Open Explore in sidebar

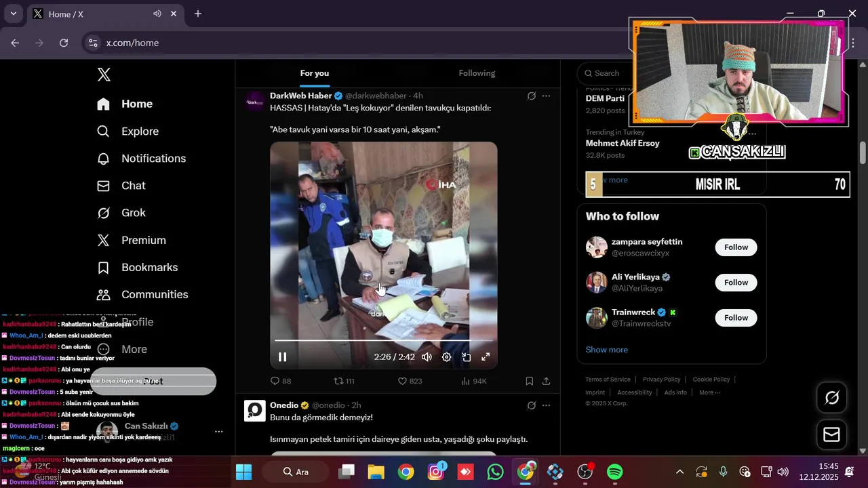click(x=127, y=131)
